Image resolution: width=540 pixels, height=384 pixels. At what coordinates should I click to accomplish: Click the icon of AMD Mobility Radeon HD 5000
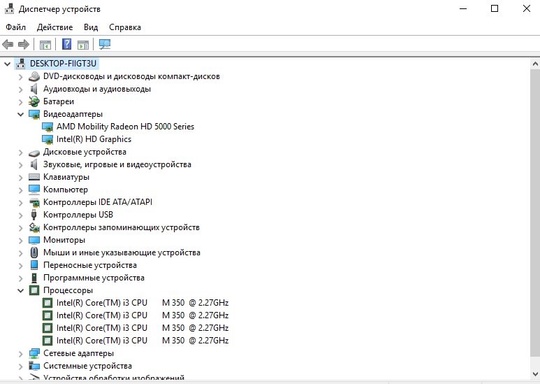[47, 127]
